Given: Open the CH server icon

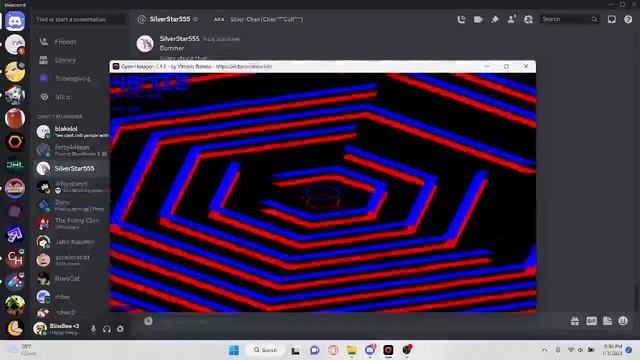Looking at the screenshot, I should click(x=15, y=258).
